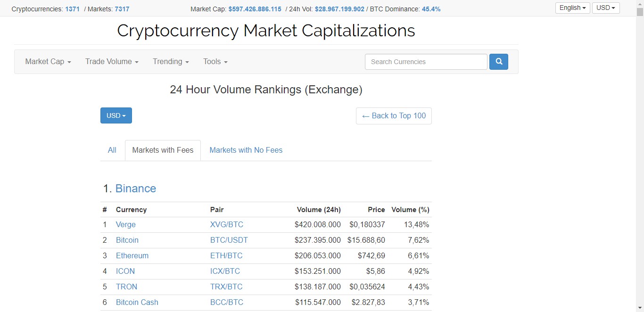Focus the Search Currencies field
Screen dimensions: 644x312
click(426, 62)
